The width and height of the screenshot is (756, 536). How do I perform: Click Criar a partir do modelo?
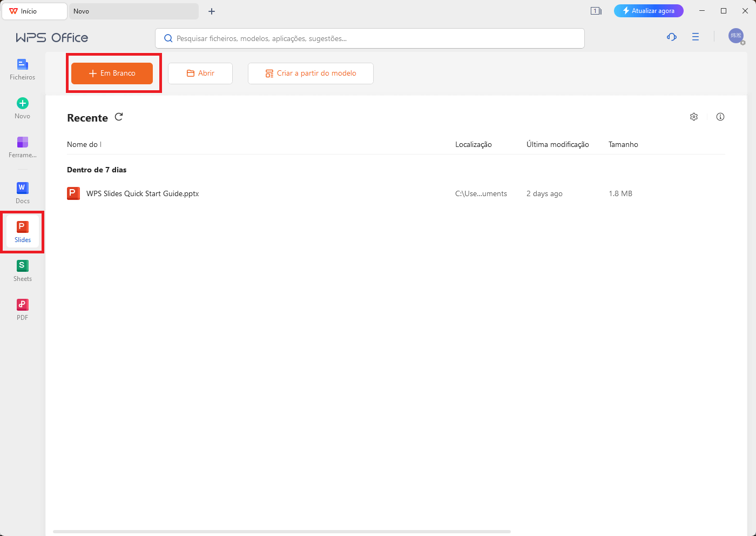(310, 73)
